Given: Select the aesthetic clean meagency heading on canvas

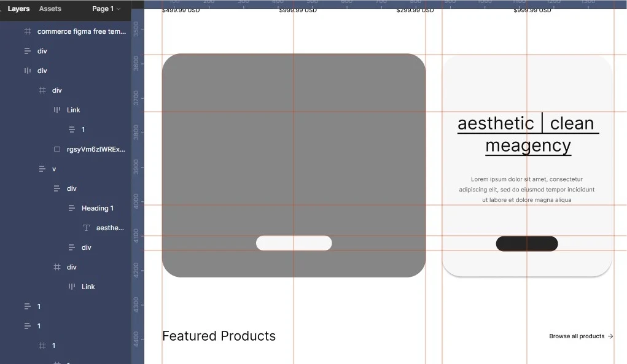Looking at the screenshot, I should pyautogui.click(x=527, y=134).
